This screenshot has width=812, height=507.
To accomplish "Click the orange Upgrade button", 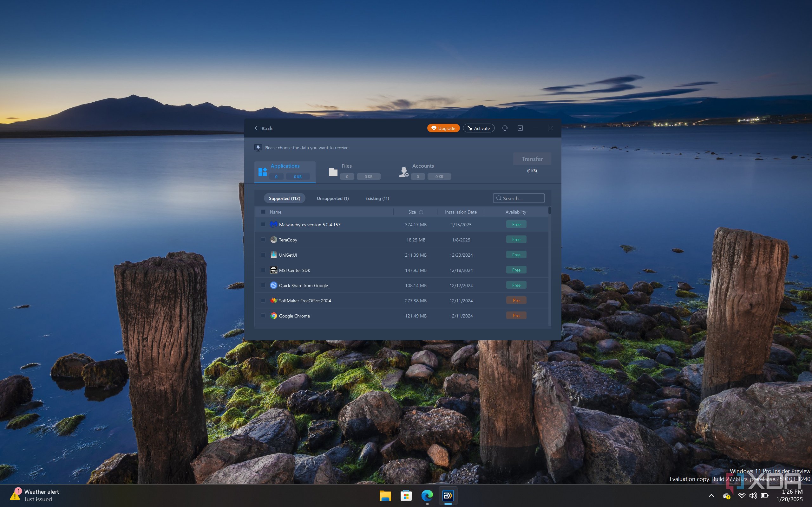I will point(443,128).
